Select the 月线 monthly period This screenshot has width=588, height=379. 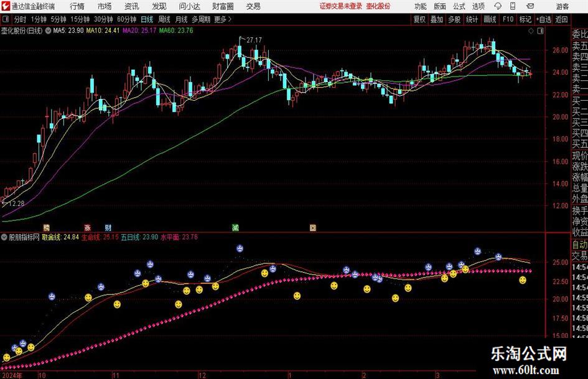pos(181,19)
